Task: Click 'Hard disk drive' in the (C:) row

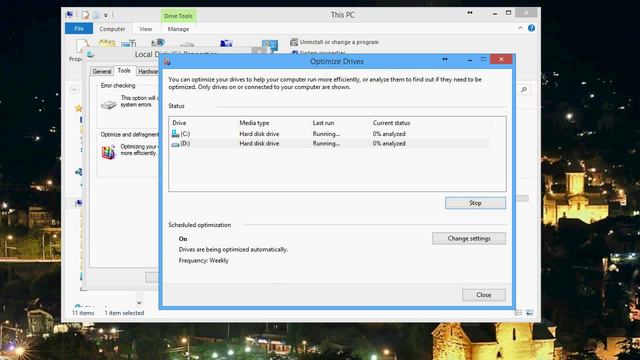Action: click(259, 134)
